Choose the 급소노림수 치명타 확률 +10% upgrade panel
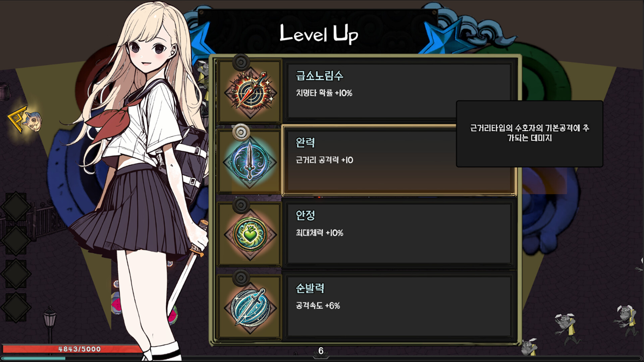The width and height of the screenshot is (644, 362). (x=399, y=91)
